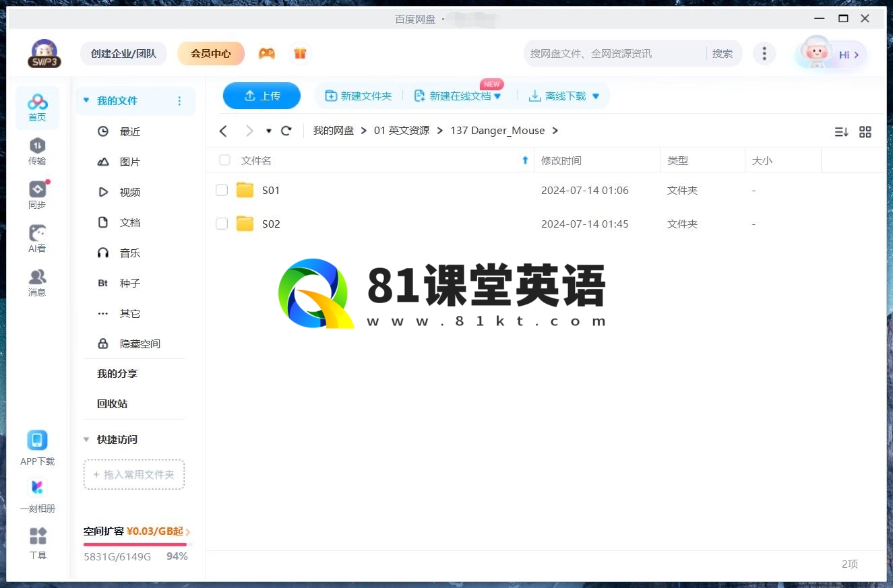Image resolution: width=893 pixels, height=588 pixels.
Task: Open 回收站
Action: click(113, 403)
